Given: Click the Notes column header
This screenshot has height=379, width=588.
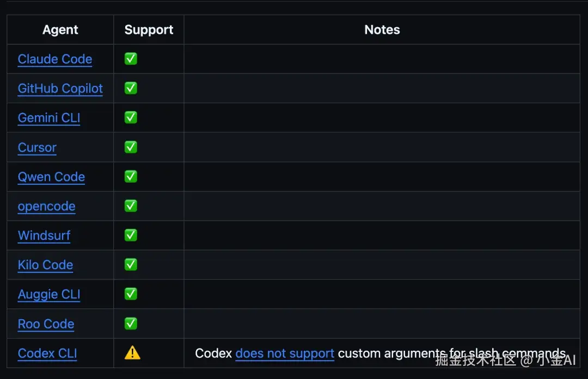Looking at the screenshot, I should tap(382, 29).
